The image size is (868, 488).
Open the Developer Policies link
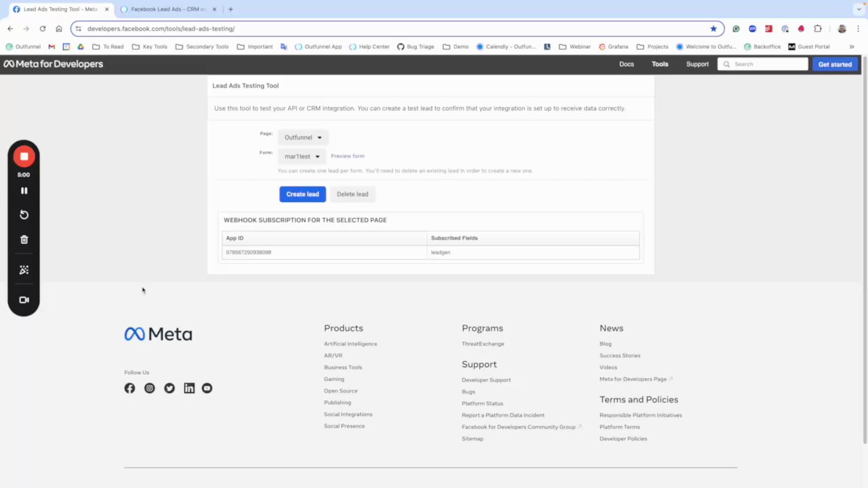coord(623,439)
